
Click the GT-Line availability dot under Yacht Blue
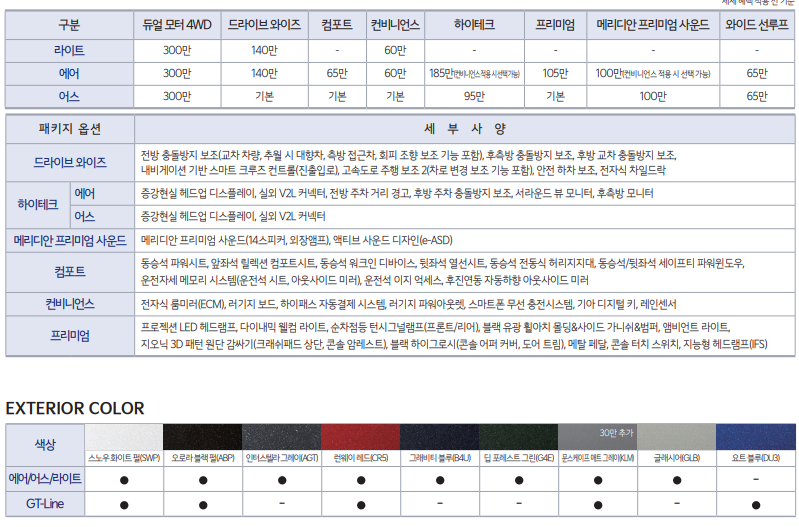756,505
